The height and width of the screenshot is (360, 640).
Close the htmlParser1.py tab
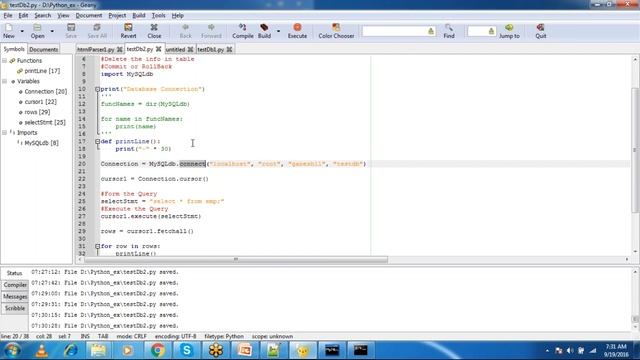point(120,49)
